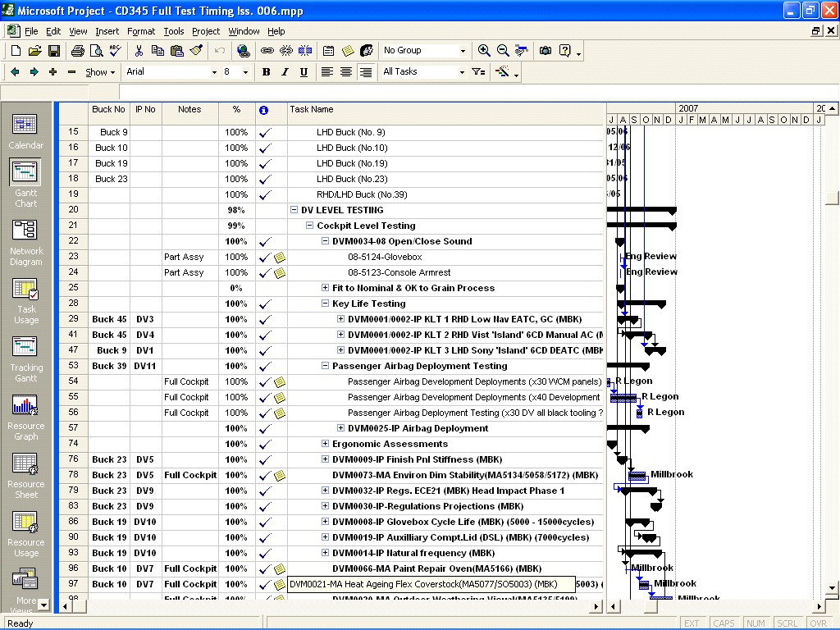Split the task
This screenshot has height=630, width=840.
(305, 50)
